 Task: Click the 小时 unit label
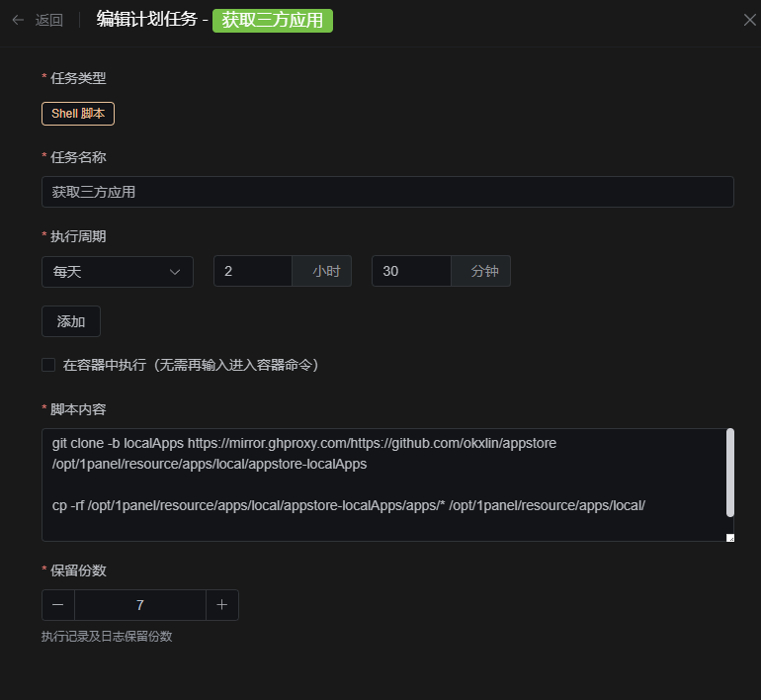(x=326, y=271)
